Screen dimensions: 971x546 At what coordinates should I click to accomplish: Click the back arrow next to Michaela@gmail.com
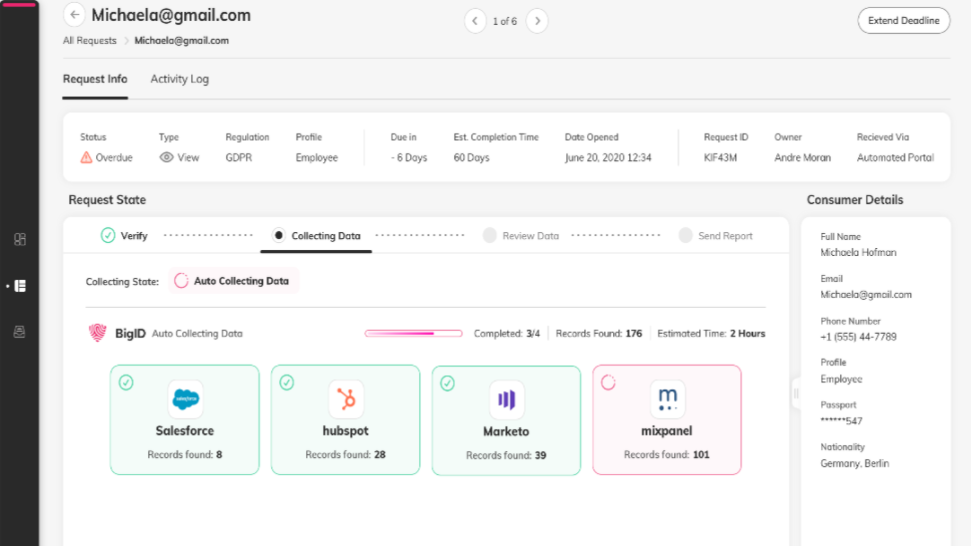(x=74, y=15)
